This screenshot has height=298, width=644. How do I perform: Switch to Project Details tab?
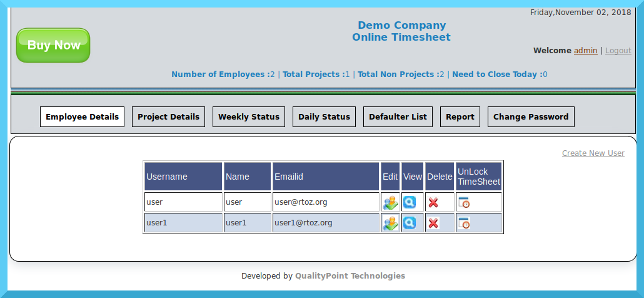(x=168, y=116)
